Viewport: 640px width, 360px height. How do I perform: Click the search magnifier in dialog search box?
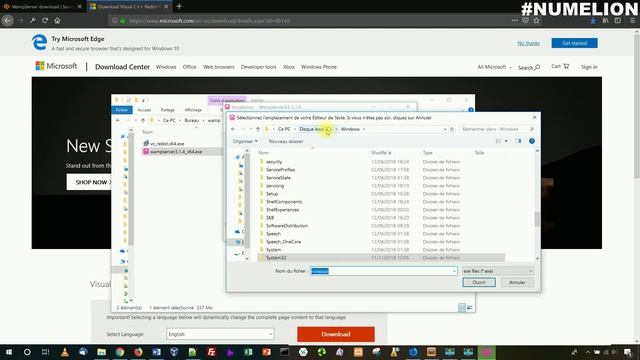pyautogui.click(x=531, y=129)
